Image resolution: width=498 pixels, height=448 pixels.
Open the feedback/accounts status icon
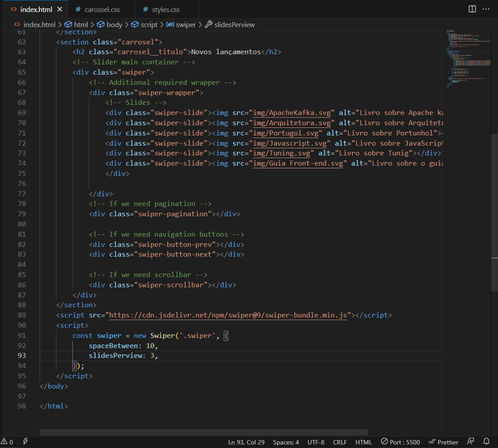[x=470, y=442]
